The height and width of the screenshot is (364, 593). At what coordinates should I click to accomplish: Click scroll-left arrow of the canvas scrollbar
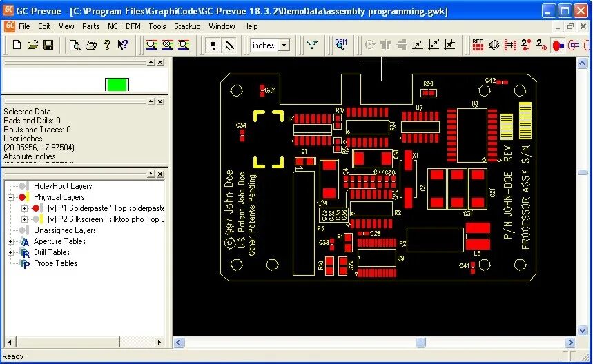pos(179,343)
